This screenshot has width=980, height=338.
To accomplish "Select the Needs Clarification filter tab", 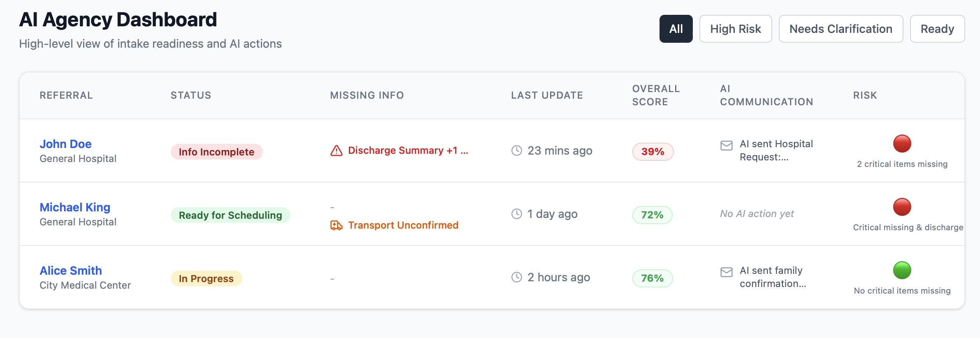I will (841, 29).
